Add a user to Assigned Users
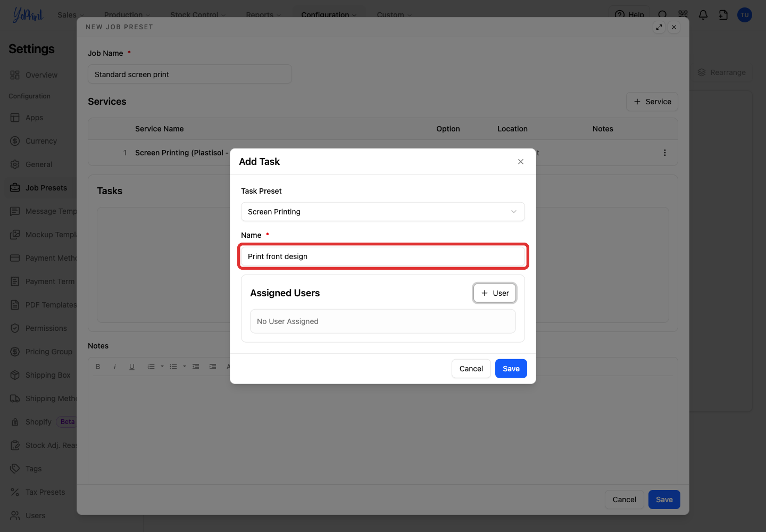The height and width of the screenshot is (532, 766). coord(495,293)
